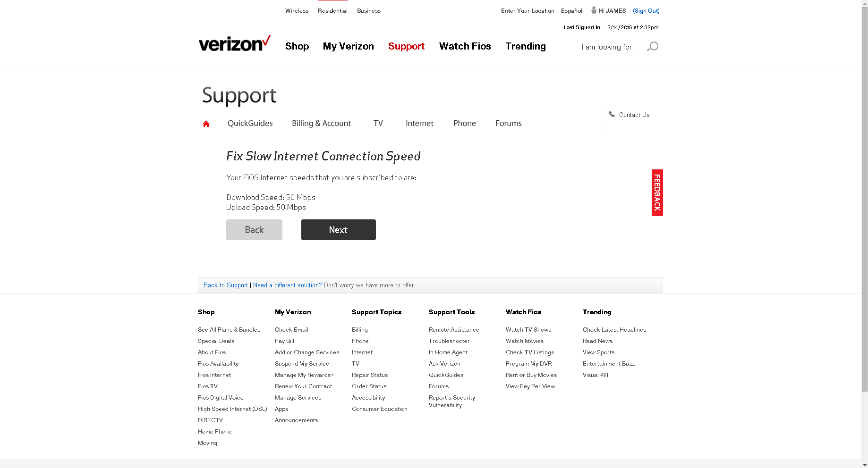This screenshot has height=468, width=868.
Task: Select the Internet support tab
Action: [419, 123]
